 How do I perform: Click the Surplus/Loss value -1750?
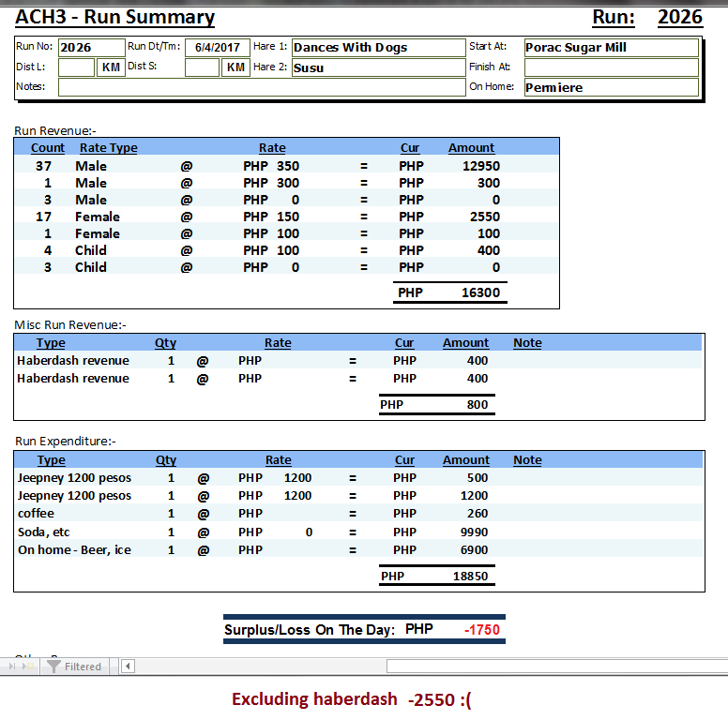[482, 630]
